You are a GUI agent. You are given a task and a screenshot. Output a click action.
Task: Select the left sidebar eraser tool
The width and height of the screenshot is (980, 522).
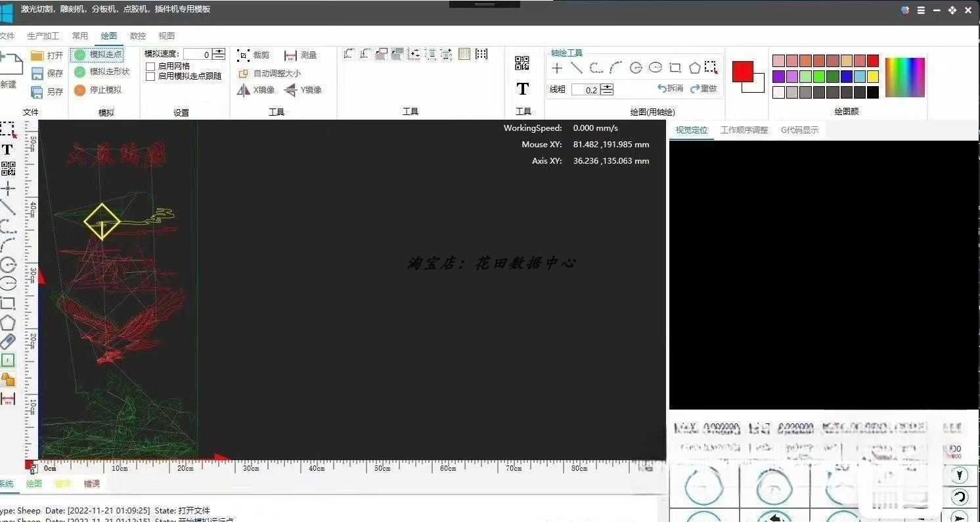click(x=7, y=342)
